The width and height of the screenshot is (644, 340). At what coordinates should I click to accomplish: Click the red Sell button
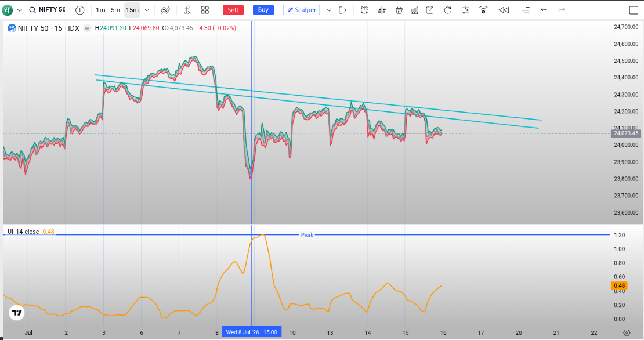[x=233, y=10]
